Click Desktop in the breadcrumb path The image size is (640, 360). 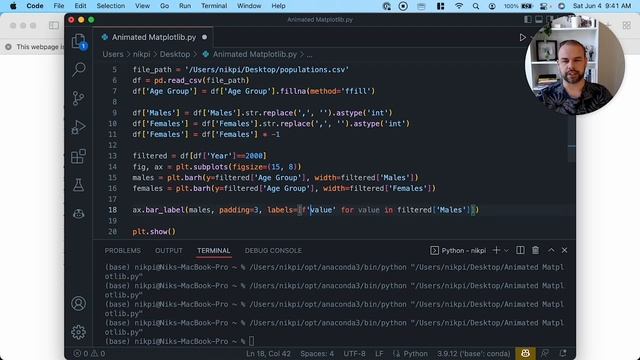pyautogui.click(x=175, y=54)
